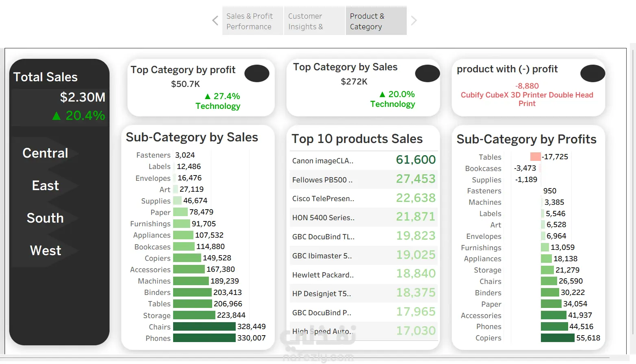This screenshot has height=364, width=636.
Task: Select the Chairs bar in Sub-Category by Sales
Action: pyautogui.click(x=204, y=327)
